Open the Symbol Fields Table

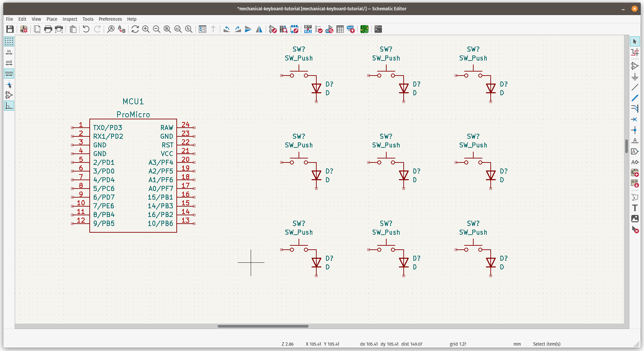point(340,29)
